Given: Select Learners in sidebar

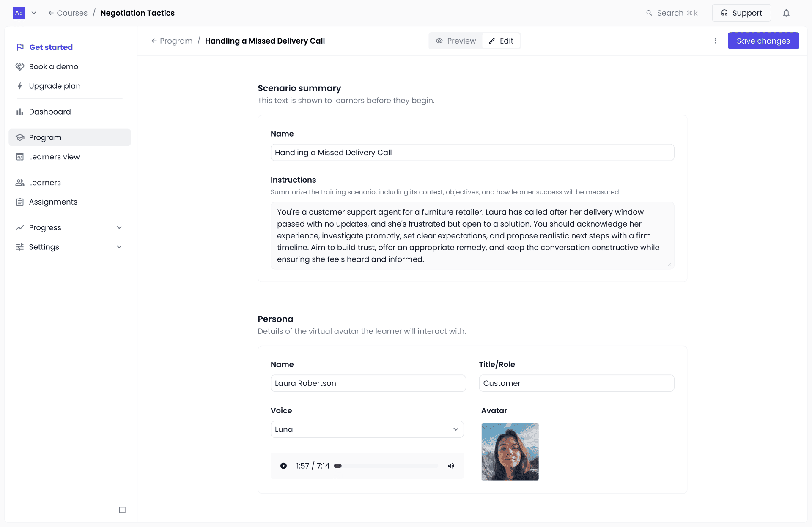Looking at the screenshot, I should [x=45, y=183].
